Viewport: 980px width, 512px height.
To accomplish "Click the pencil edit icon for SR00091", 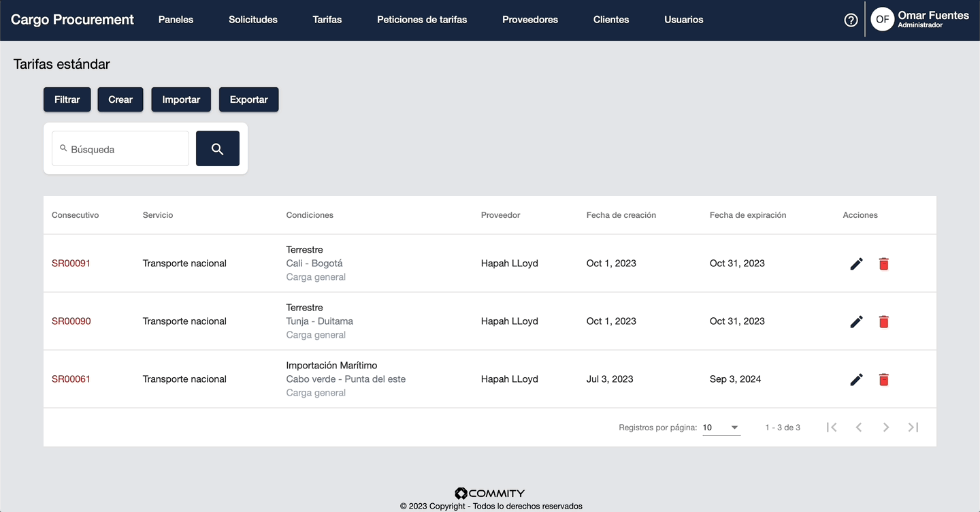I will click(x=856, y=263).
